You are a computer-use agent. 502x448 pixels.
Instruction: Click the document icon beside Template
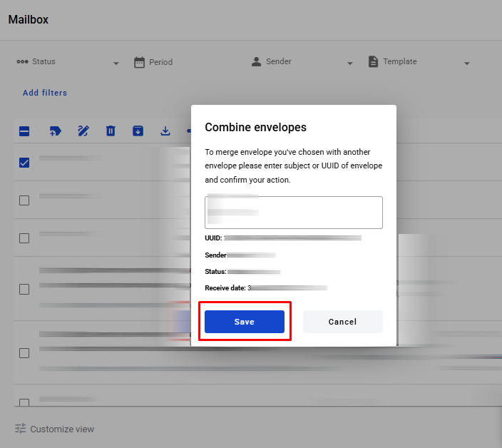click(x=373, y=61)
